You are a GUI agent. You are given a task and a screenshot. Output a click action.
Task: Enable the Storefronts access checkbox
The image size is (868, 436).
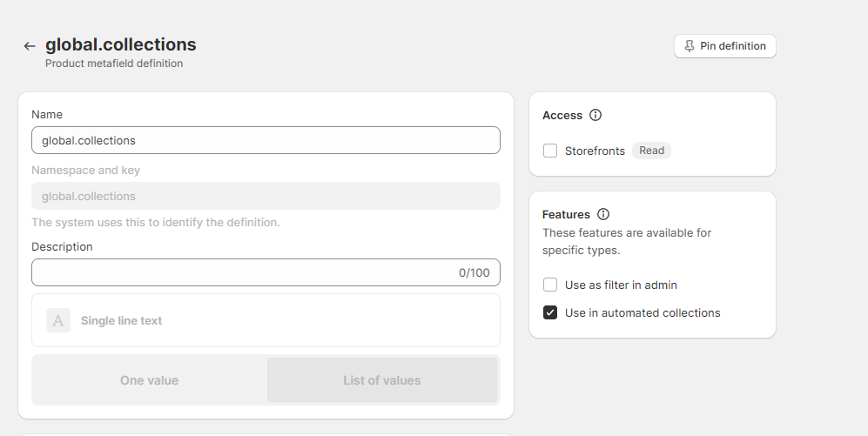[x=550, y=151]
